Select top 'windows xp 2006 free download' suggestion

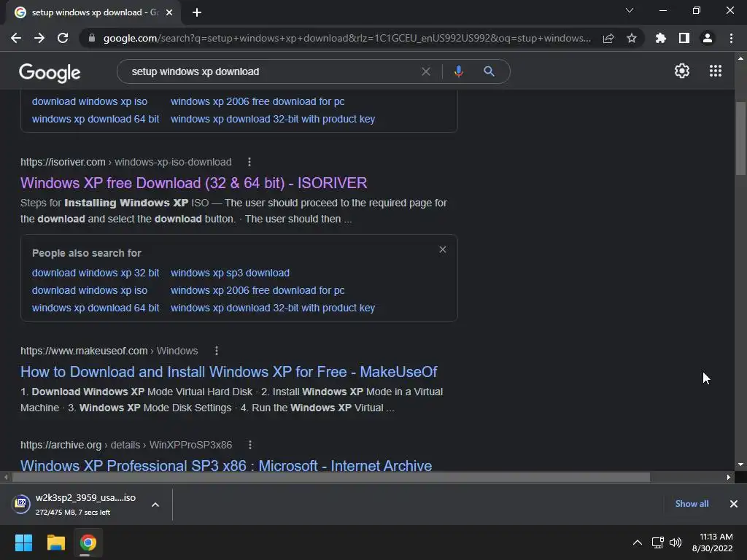(x=258, y=101)
